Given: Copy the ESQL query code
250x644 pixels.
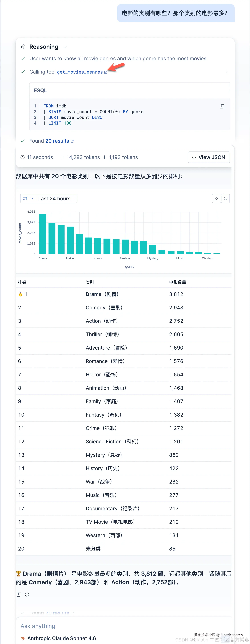Looking at the screenshot, I should coord(222,106).
